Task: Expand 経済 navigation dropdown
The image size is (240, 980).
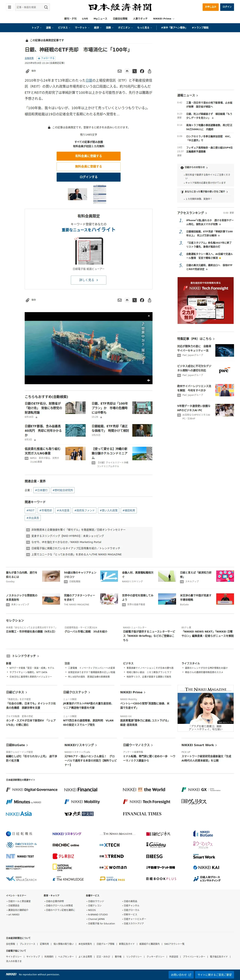Action: tap(98, 28)
